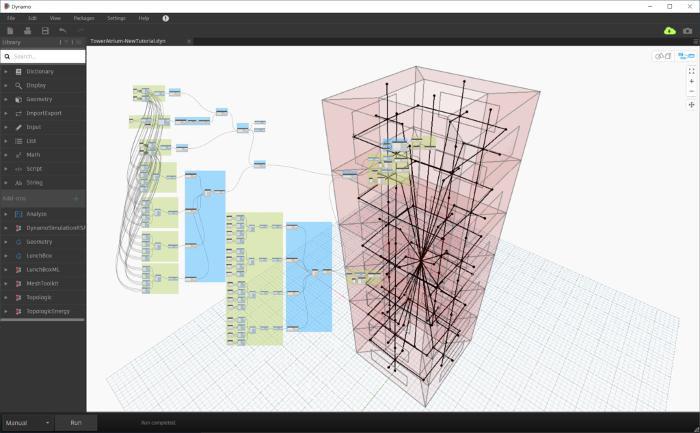
Task: Click the Add-ons plus button
Action: pyautogui.click(x=76, y=199)
